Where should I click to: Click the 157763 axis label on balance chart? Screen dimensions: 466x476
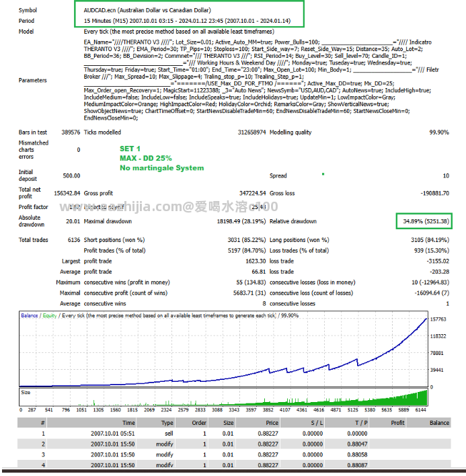click(438, 319)
